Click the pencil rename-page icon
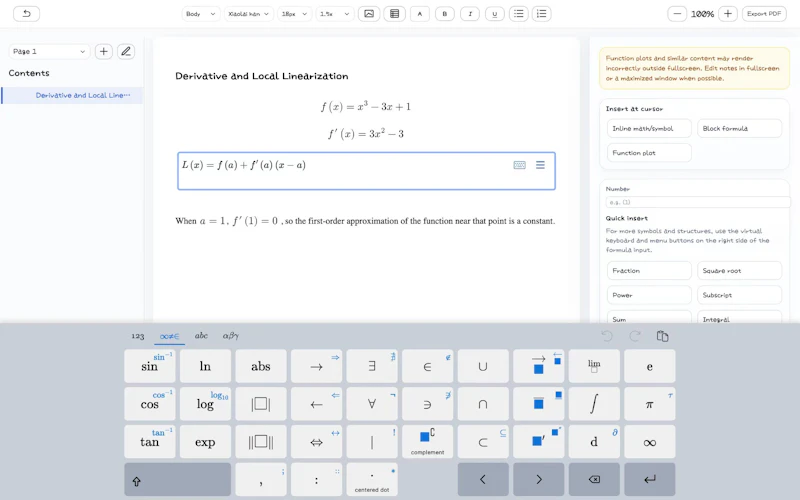Image resolution: width=800 pixels, height=500 pixels. pos(126,52)
